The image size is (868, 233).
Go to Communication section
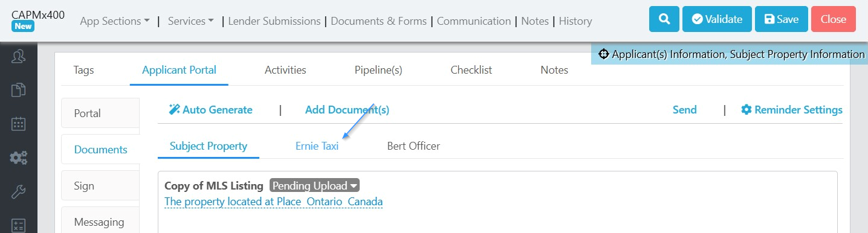474,21
